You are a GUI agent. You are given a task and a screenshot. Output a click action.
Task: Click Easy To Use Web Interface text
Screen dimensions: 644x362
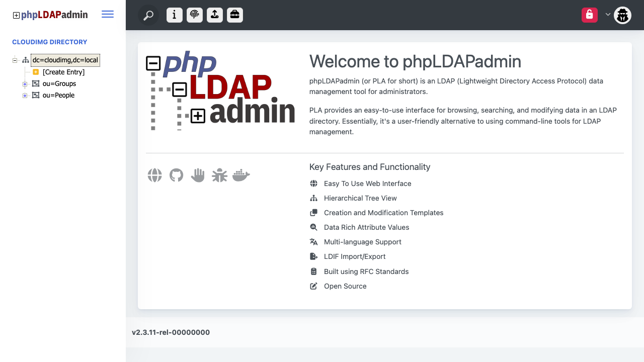point(368,184)
